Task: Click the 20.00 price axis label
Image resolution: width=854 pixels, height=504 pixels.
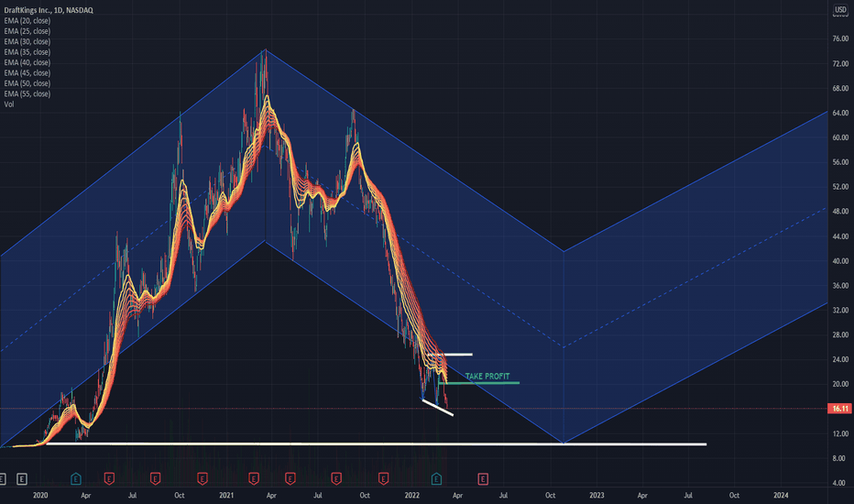Action: [840, 384]
